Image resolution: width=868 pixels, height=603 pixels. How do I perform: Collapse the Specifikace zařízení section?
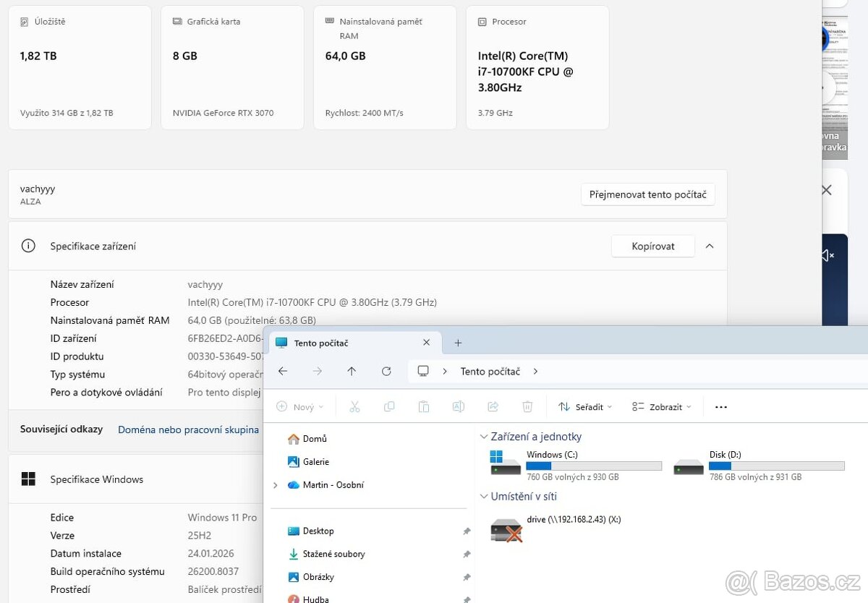[710, 246]
